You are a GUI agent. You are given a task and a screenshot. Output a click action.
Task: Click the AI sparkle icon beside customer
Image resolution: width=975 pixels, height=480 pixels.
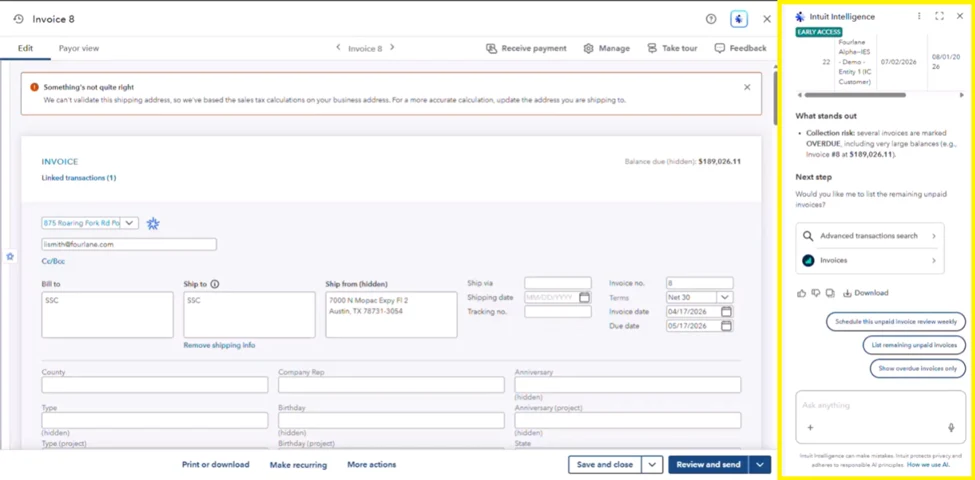153,223
